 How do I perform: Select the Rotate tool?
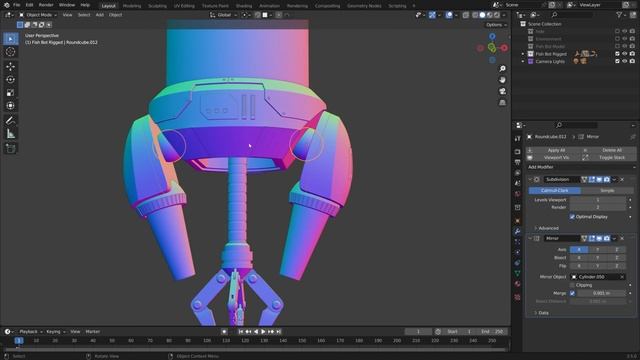pos(11,80)
